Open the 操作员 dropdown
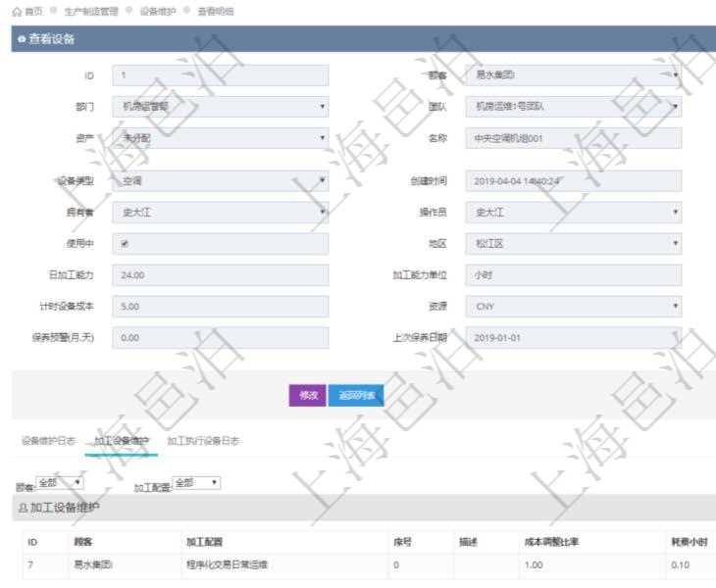The image size is (716, 588). pos(573,212)
